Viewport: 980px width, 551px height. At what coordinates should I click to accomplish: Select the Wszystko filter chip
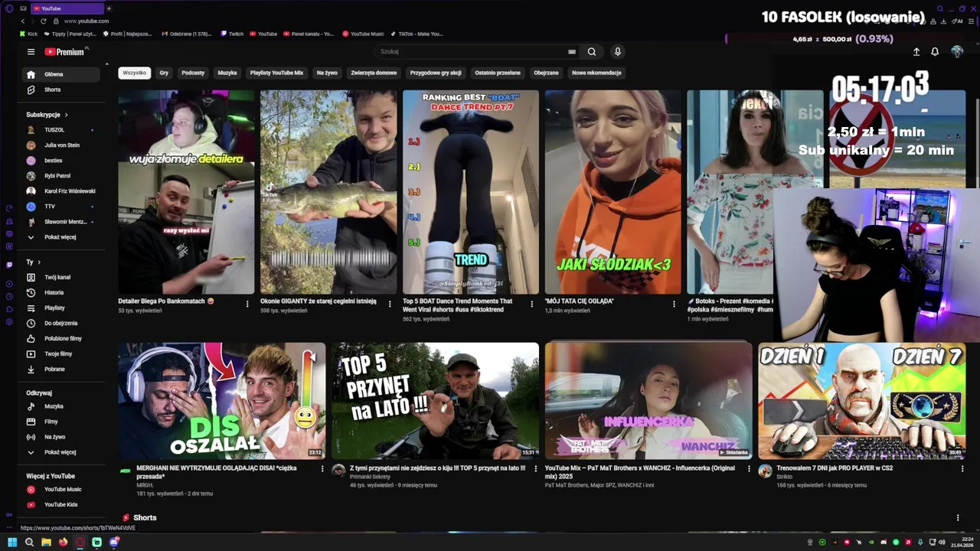coord(134,73)
